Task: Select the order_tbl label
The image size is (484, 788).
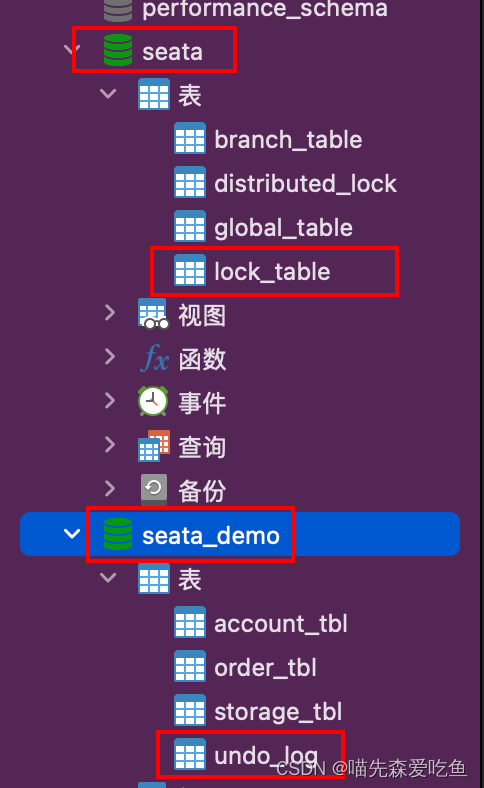Action: [265, 668]
